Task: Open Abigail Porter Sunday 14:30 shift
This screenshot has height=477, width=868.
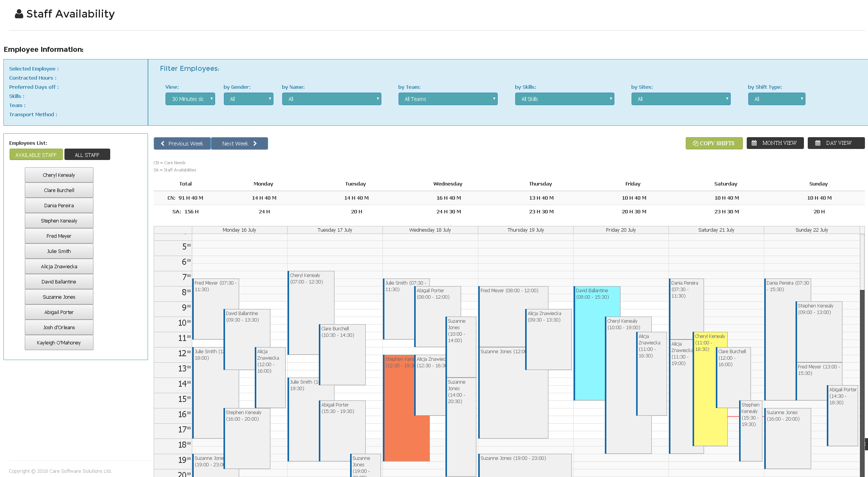Action: pos(842,415)
